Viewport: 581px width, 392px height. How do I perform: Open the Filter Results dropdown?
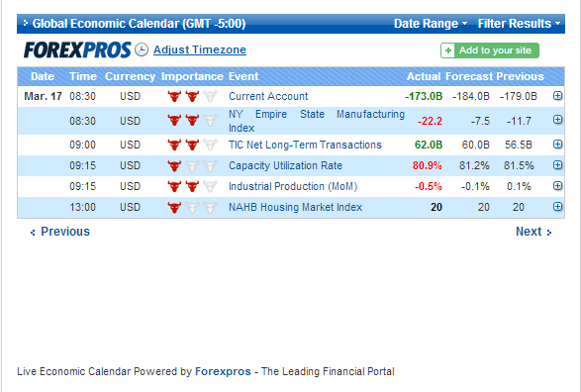click(519, 24)
